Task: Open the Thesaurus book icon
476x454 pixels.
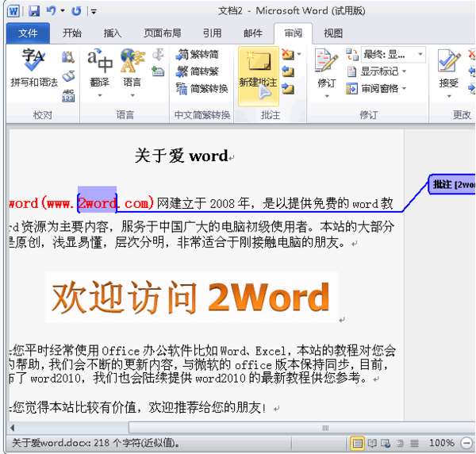Action: [68, 76]
